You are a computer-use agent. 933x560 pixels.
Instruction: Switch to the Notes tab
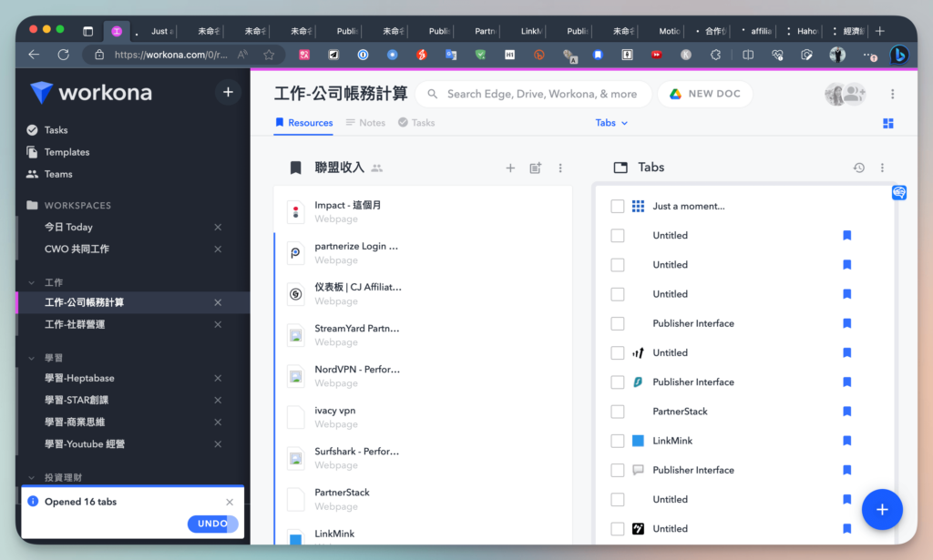[x=365, y=122]
